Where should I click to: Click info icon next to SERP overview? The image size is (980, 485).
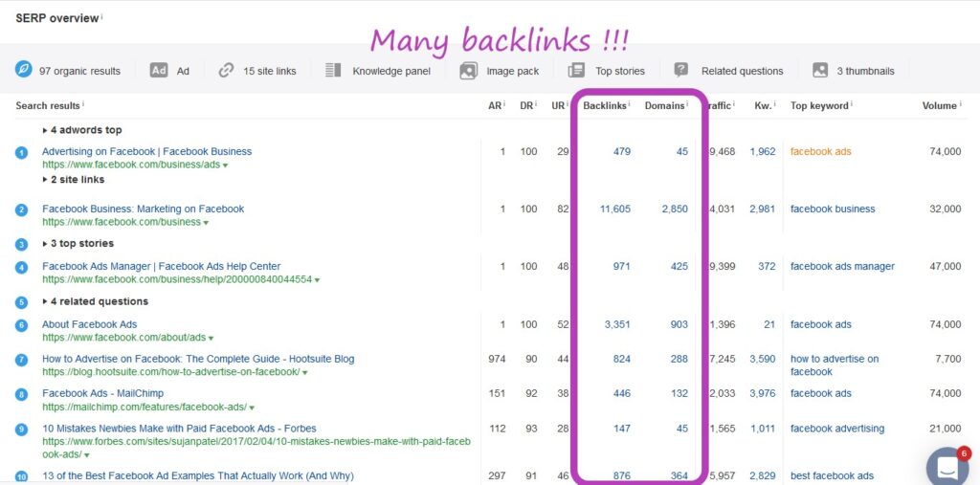pyautogui.click(x=101, y=16)
